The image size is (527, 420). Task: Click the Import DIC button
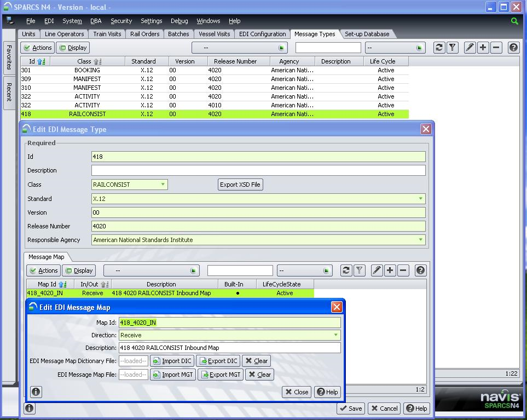coord(172,361)
